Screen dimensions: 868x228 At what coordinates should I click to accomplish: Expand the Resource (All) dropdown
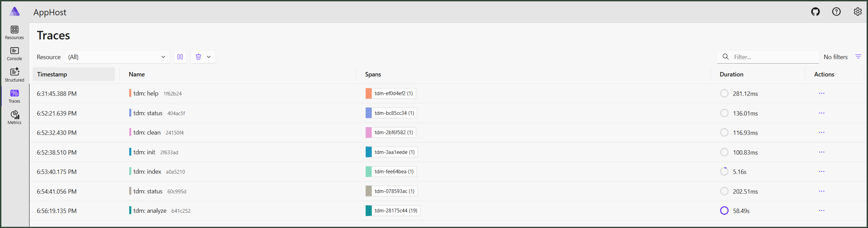tap(117, 57)
